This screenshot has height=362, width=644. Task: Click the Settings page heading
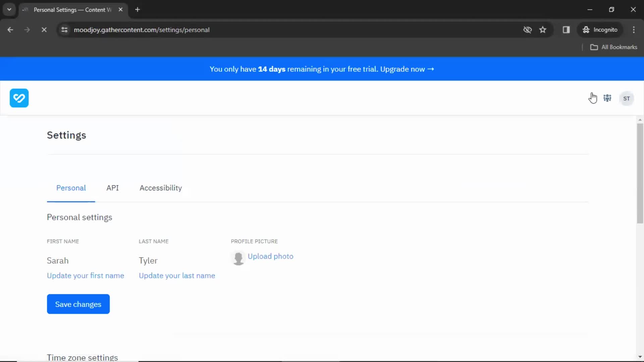tap(66, 135)
